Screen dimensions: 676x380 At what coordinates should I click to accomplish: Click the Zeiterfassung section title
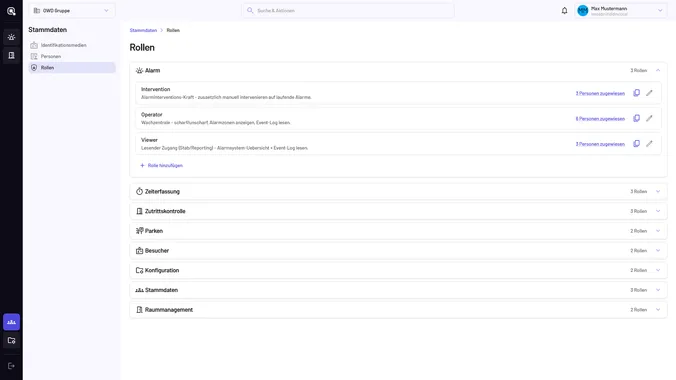coord(162,192)
